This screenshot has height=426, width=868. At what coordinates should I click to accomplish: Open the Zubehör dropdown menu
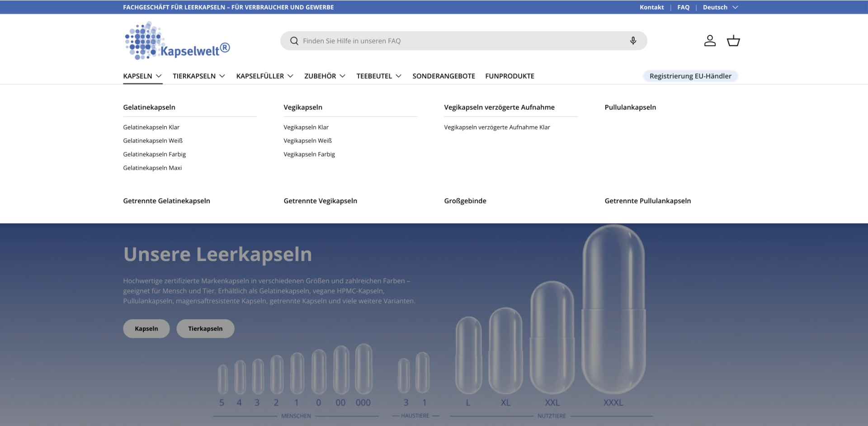(x=325, y=76)
